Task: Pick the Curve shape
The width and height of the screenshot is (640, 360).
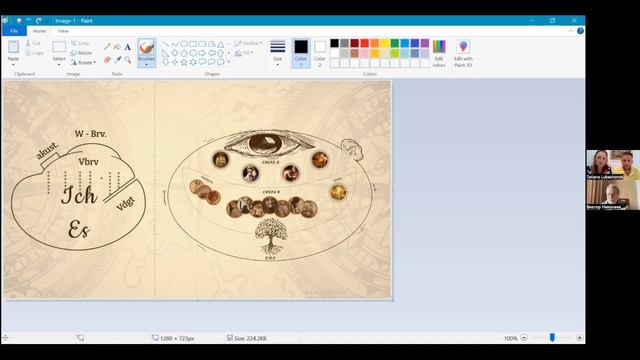Action: click(x=175, y=44)
